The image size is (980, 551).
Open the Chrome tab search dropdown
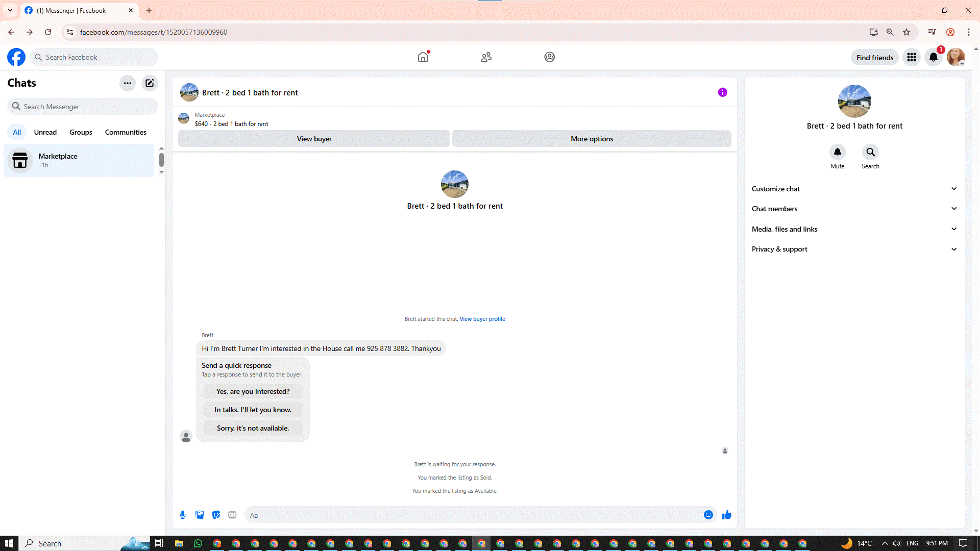[10, 10]
